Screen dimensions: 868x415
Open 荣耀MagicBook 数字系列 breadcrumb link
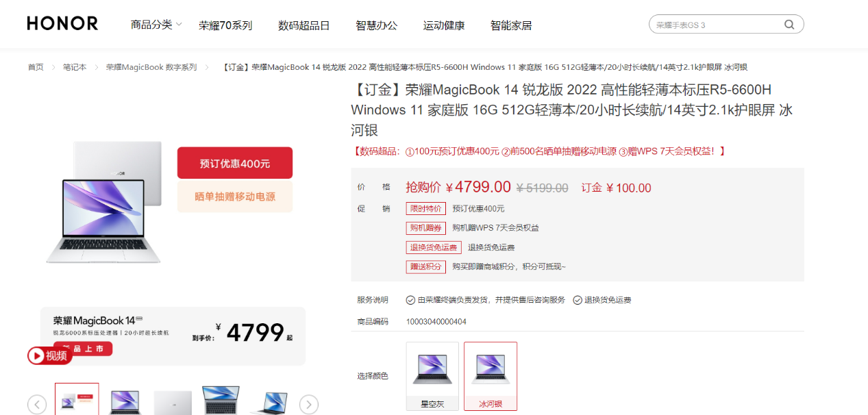(x=151, y=67)
